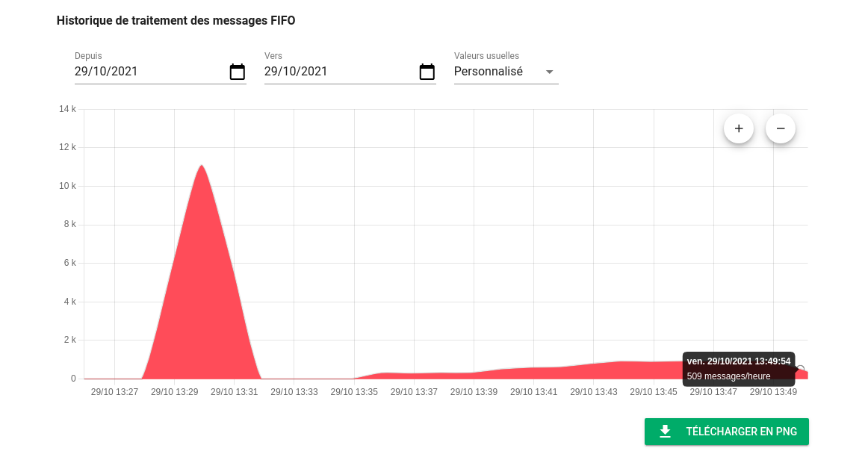Zoom in the chart with plus
Viewport: 868px width, 454px height.
point(739,128)
